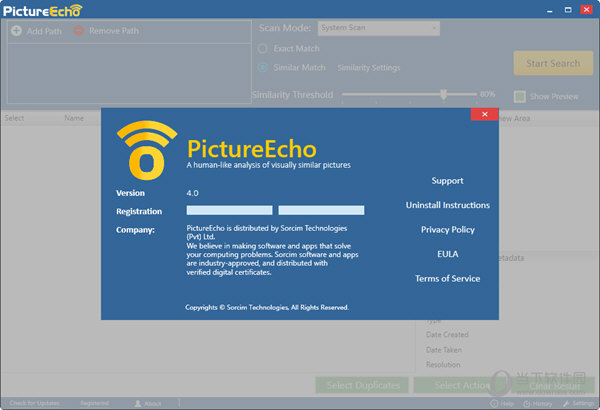Open the Terms of Service link

tap(448, 279)
